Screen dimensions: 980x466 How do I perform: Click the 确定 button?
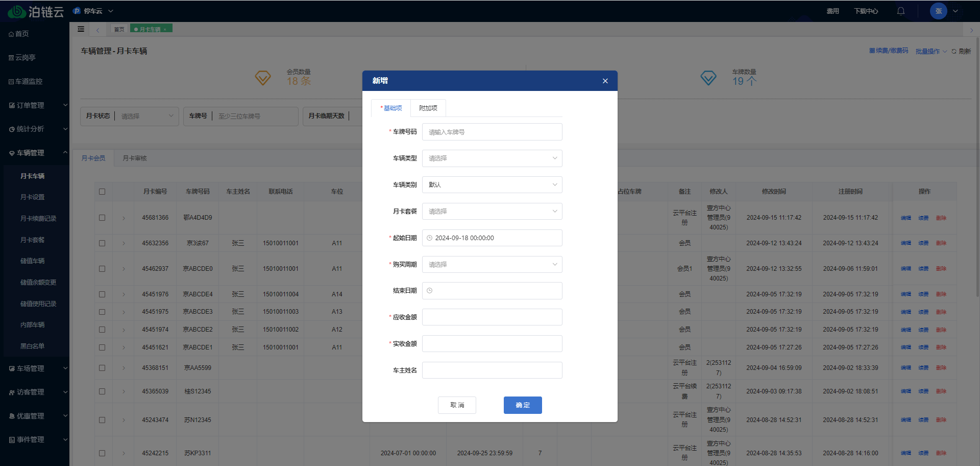coord(523,405)
